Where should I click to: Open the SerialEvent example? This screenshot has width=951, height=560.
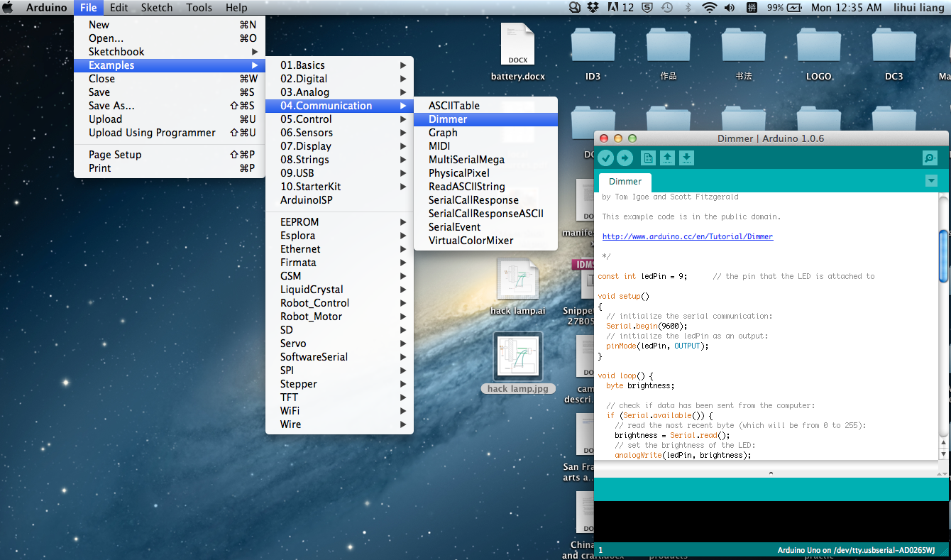485,227
